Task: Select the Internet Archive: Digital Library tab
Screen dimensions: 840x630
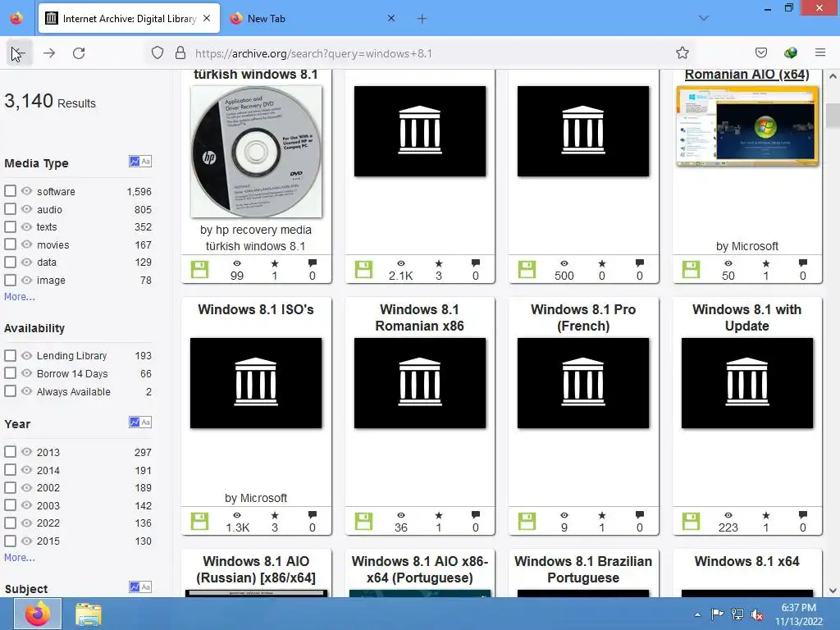Action: [x=129, y=19]
